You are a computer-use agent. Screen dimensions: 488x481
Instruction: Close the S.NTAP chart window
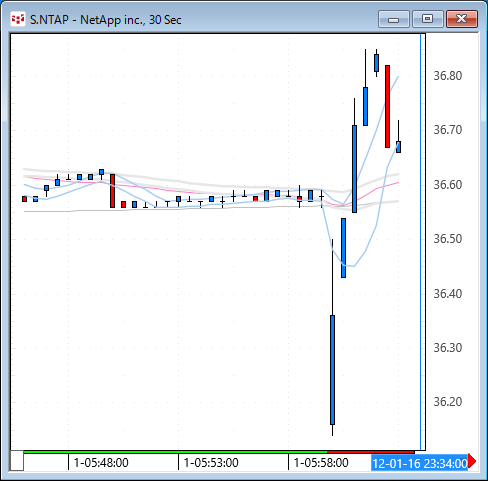(x=462, y=19)
